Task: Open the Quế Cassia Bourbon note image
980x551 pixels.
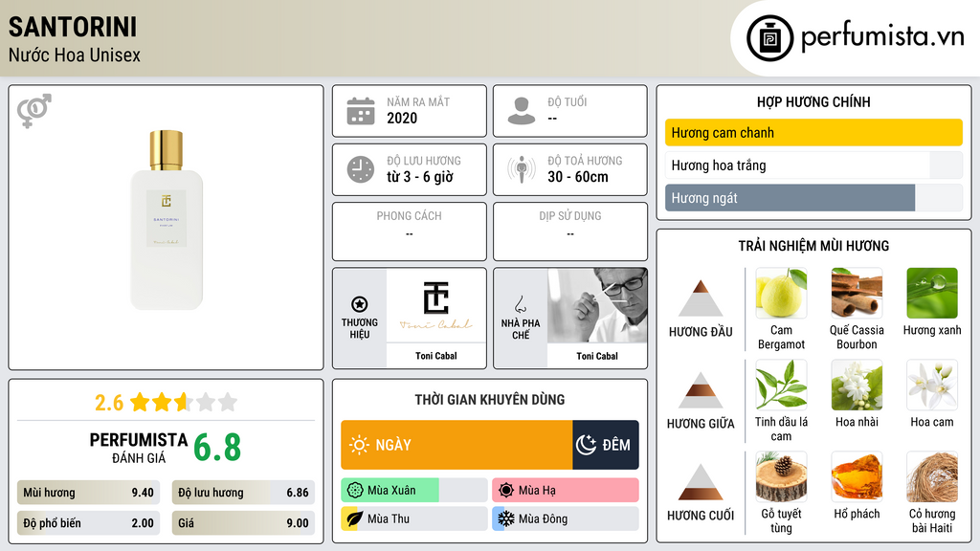Action: tap(857, 293)
